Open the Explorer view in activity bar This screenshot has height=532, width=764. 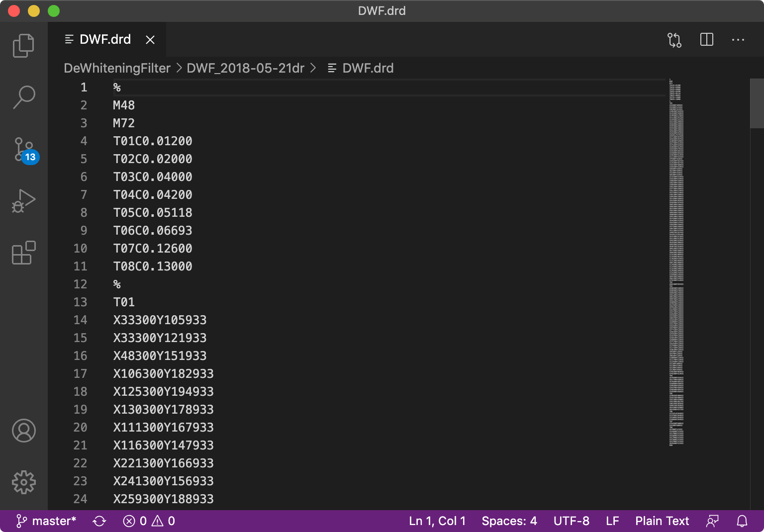click(x=23, y=46)
